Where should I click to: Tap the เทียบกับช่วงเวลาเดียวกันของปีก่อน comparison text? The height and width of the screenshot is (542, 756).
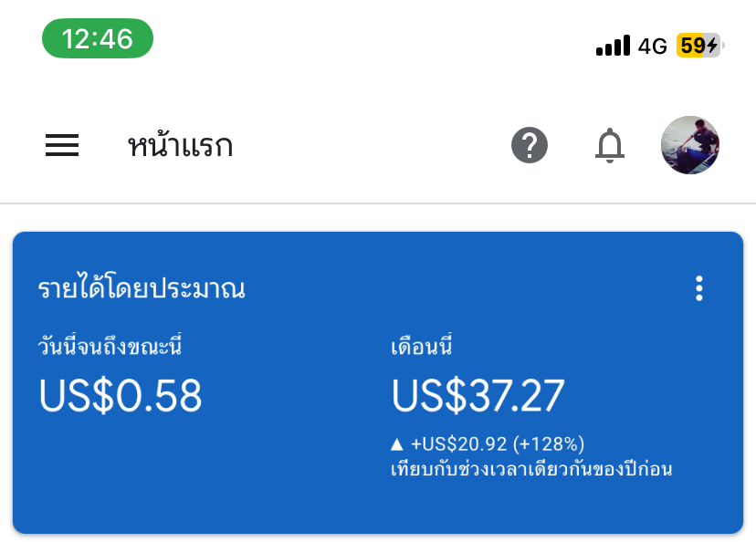pos(531,470)
